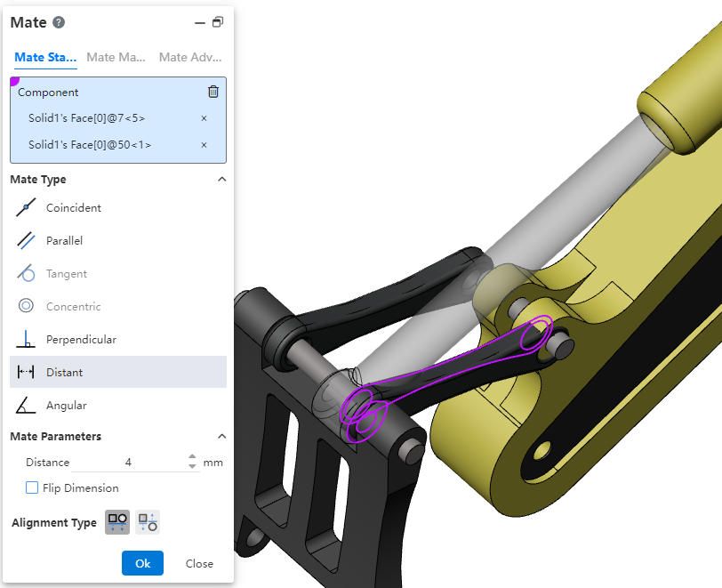
Task: Click the Component selection header
Action: click(x=48, y=93)
